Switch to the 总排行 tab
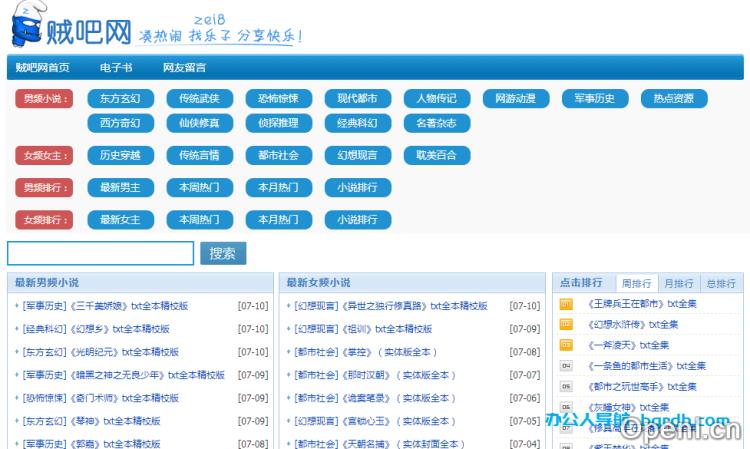750x449 pixels. click(721, 283)
